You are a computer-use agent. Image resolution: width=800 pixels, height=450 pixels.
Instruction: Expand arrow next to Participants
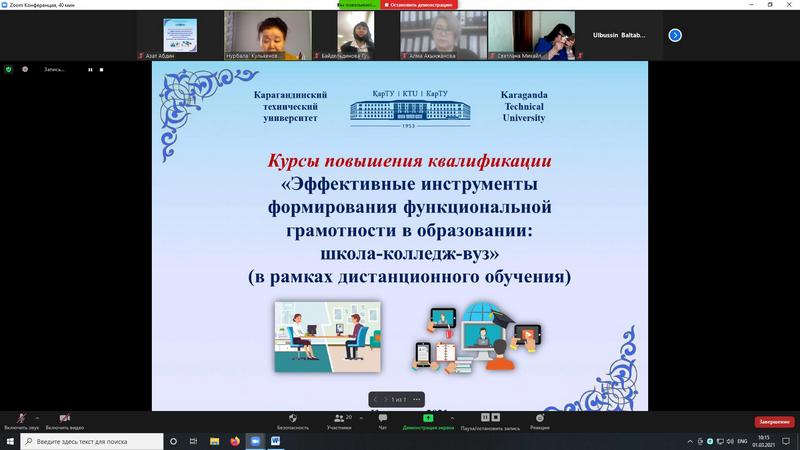pyautogui.click(x=361, y=418)
